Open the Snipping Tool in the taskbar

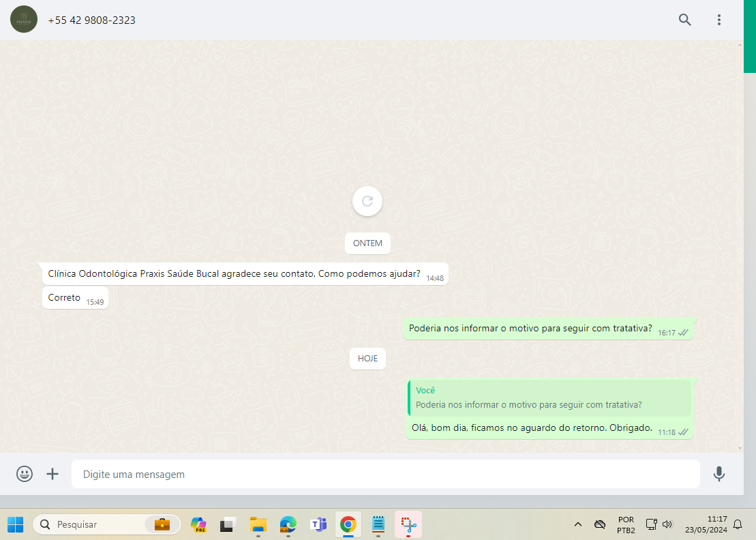click(408, 524)
